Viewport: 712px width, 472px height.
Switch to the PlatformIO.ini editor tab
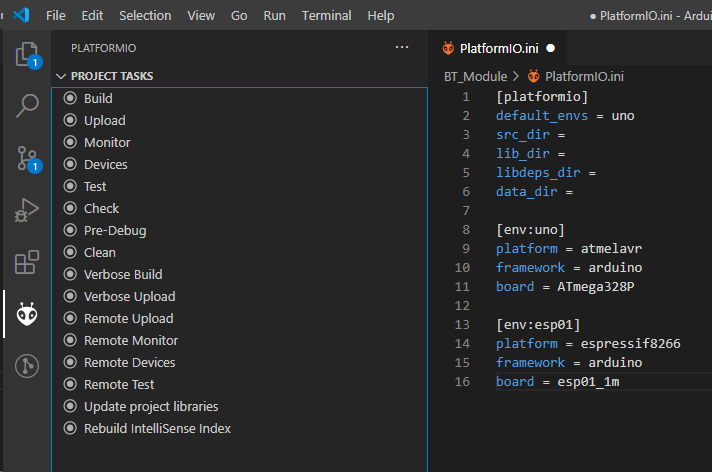pyautogui.click(x=498, y=48)
